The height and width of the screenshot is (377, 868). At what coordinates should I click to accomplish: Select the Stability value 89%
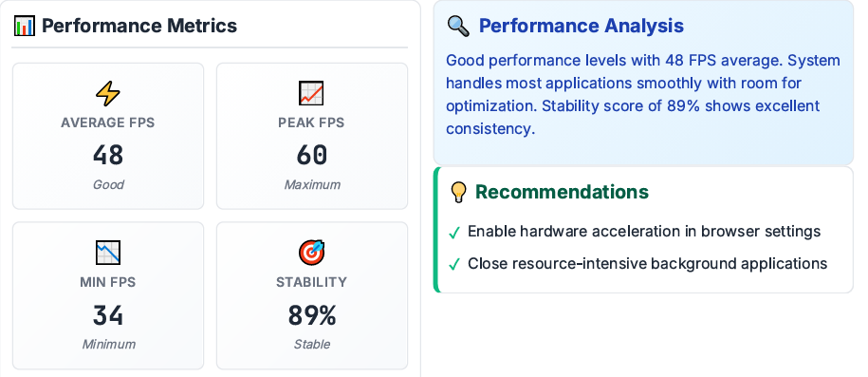(312, 315)
